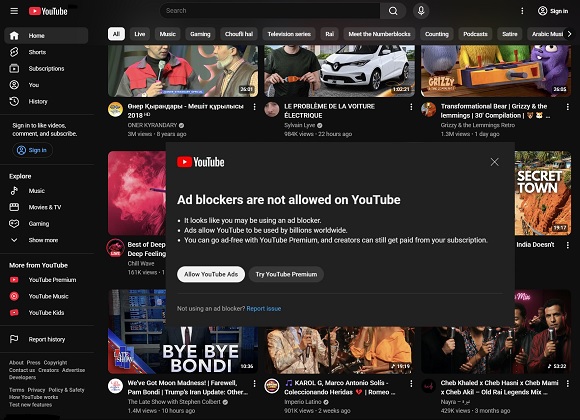Open Chill Wave live channel avatar

point(115,248)
